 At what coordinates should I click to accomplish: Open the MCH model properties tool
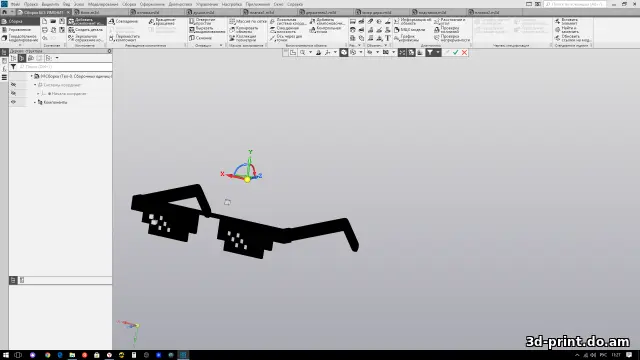409,30
